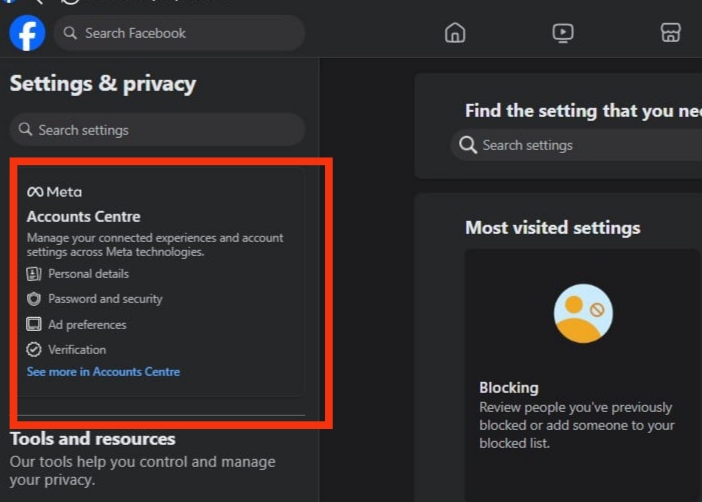Click the Facebook logo icon
This screenshot has height=502, width=702.
pyautogui.click(x=27, y=33)
